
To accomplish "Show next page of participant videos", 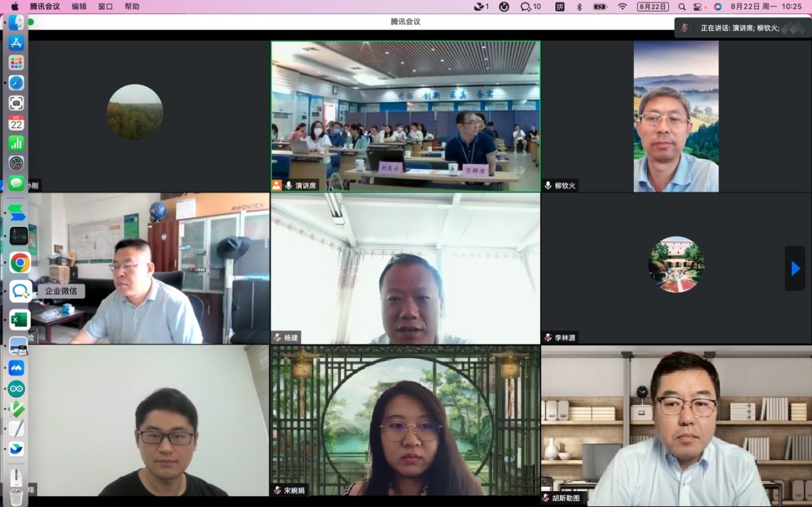I will [x=795, y=268].
